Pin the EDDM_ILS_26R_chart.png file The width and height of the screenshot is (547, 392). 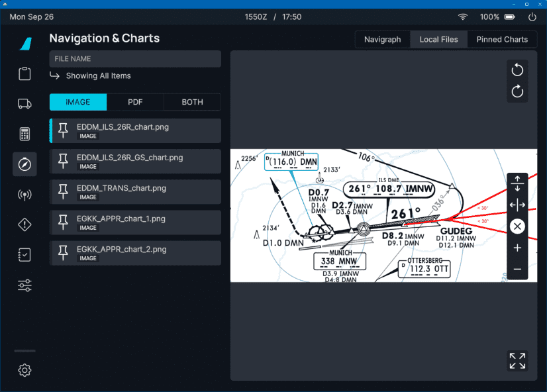tap(64, 130)
